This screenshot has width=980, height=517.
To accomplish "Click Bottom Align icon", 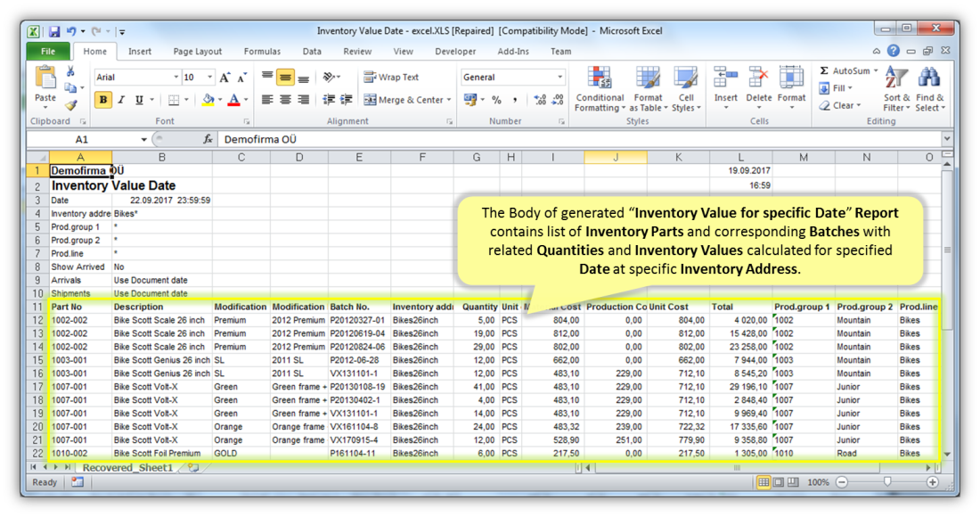I will pos(304,78).
